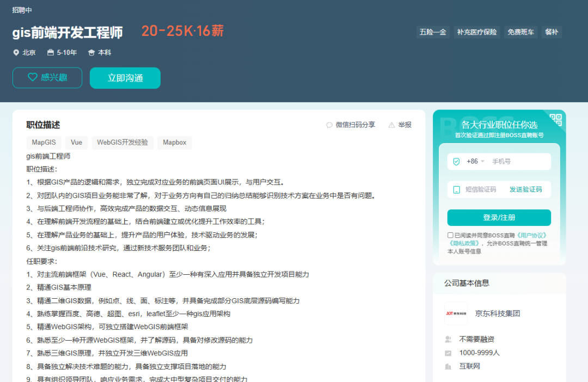The width and height of the screenshot is (588, 382).
Task: Click the shield-check icon in the phone field
Action: (456, 162)
